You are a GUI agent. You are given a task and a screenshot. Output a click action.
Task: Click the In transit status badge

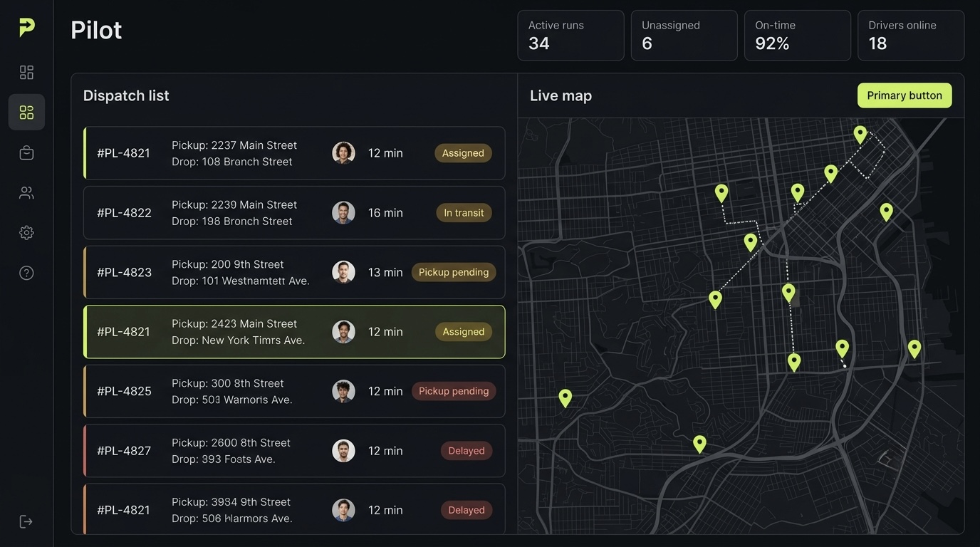(464, 212)
